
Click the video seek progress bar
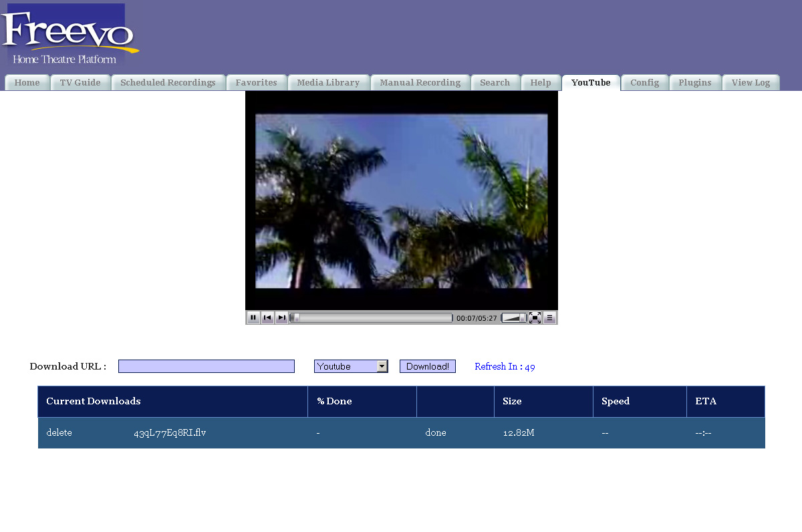tap(372, 318)
